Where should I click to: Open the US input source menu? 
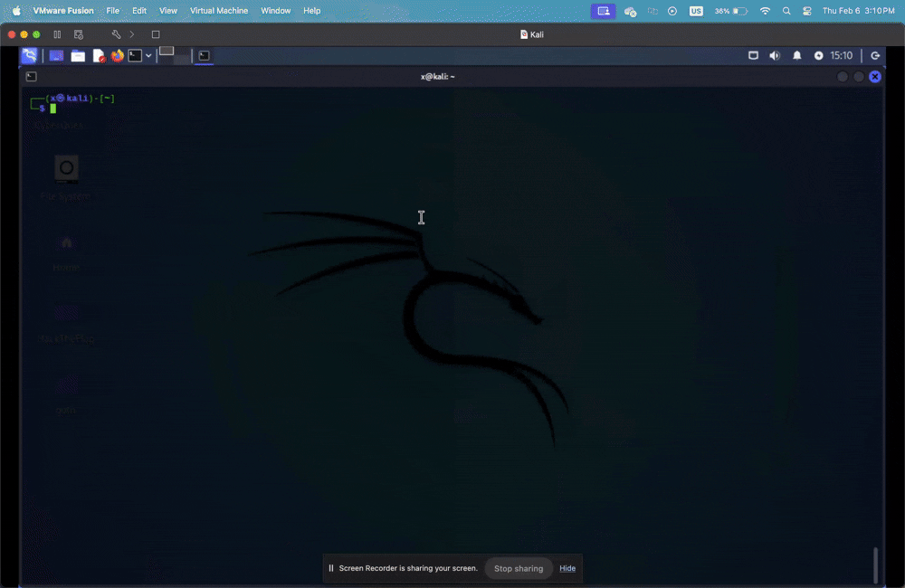pos(696,11)
